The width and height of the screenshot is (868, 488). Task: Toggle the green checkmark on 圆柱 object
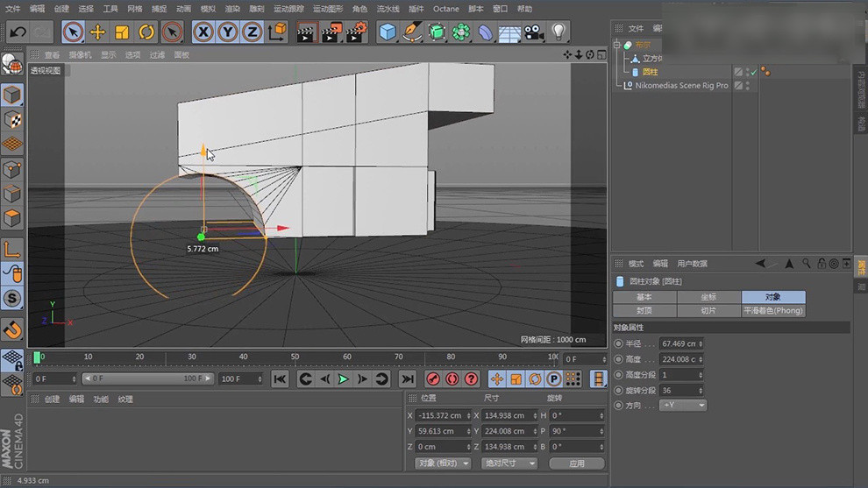[752, 72]
